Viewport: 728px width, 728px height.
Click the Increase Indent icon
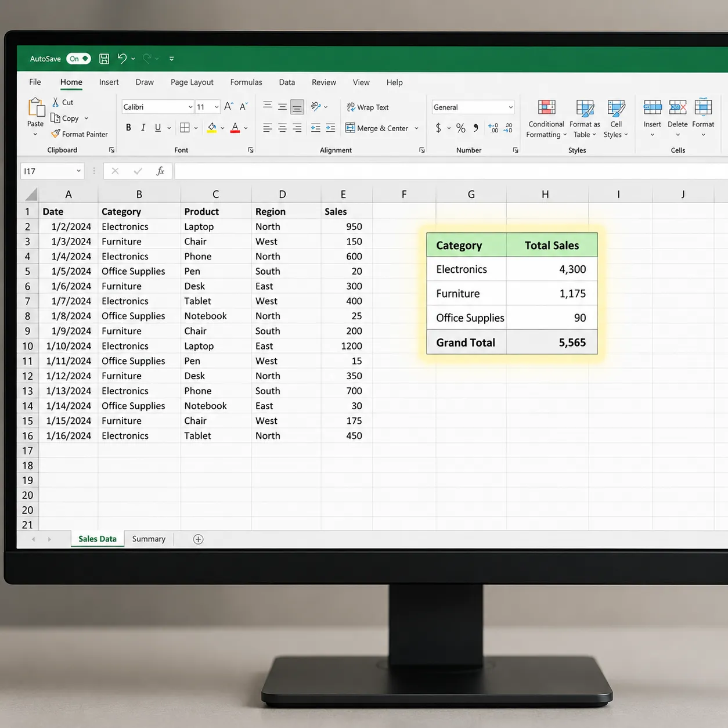tap(330, 128)
